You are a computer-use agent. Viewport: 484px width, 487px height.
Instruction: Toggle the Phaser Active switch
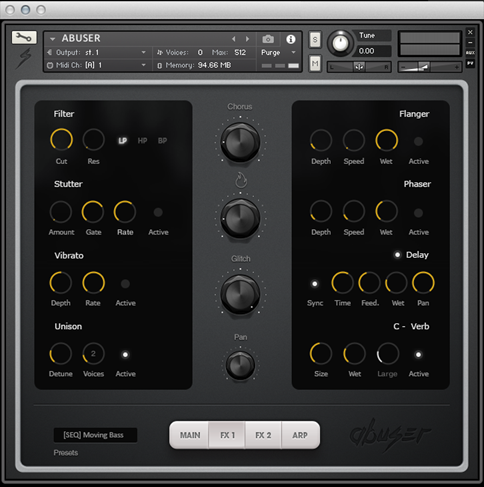(x=418, y=213)
